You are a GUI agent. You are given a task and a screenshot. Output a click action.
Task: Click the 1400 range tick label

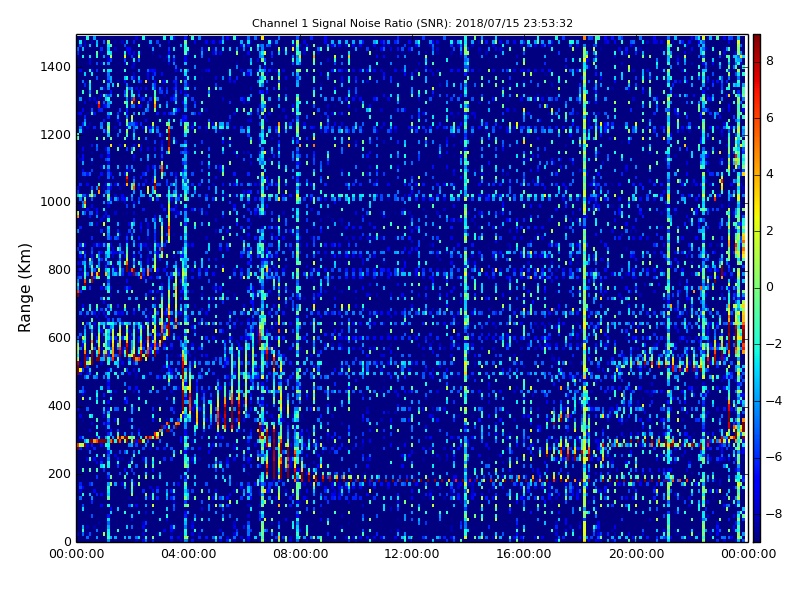tap(55, 67)
